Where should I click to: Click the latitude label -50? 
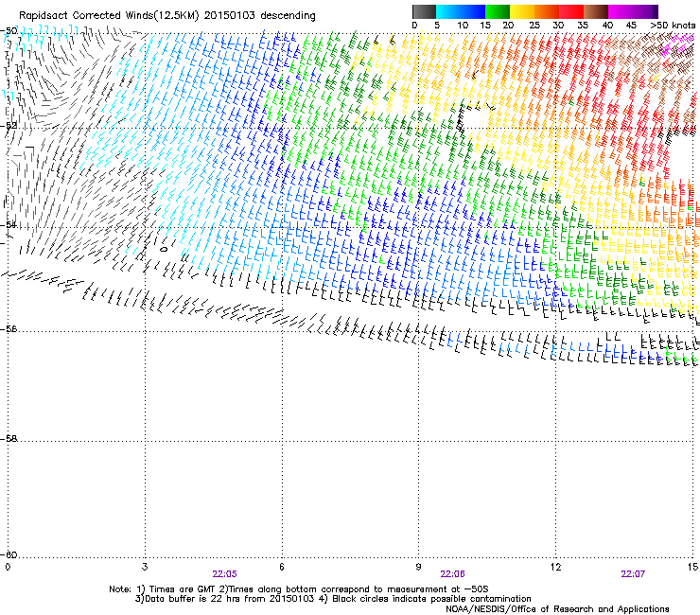coord(9,31)
